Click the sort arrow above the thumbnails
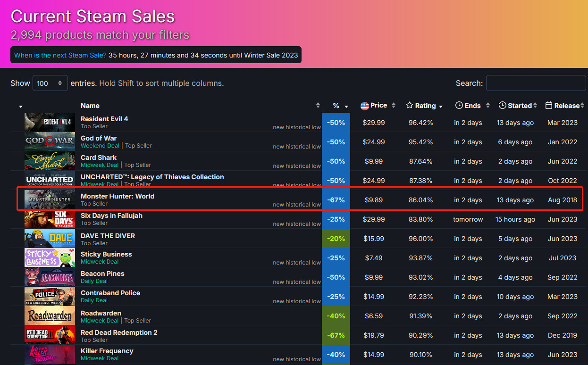Image resolution: width=588 pixels, height=365 pixels. pos(20,107)
